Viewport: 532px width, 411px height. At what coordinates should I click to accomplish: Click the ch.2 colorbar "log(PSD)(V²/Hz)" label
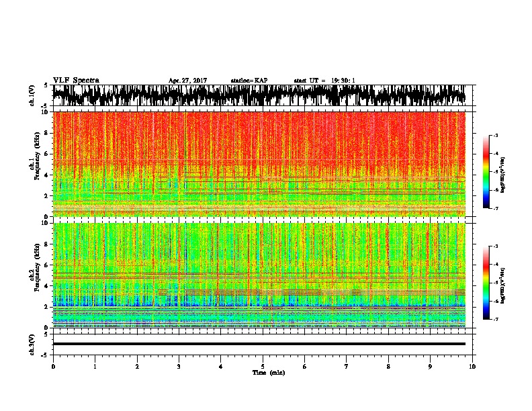tap(503, 285)
